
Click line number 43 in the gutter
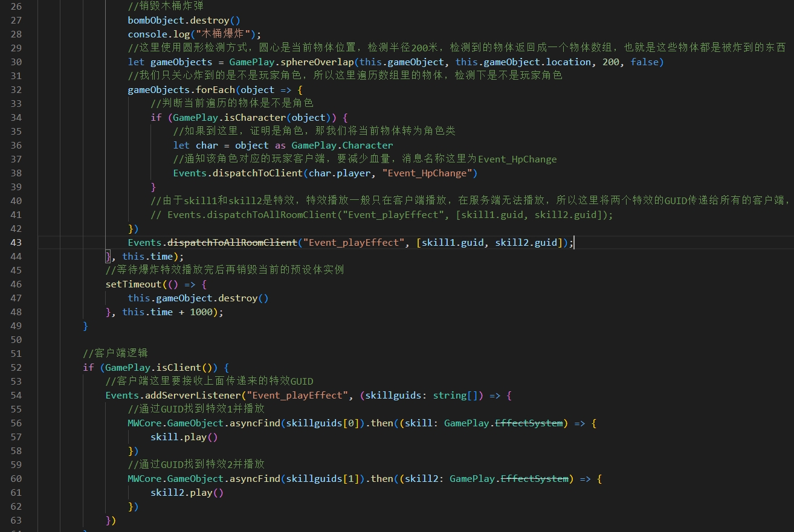click(16, 243)
